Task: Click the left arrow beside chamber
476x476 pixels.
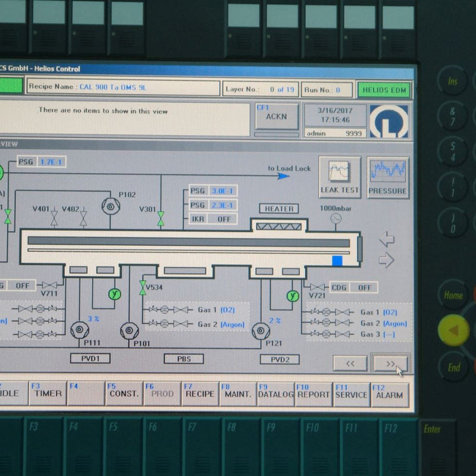Action: pyautogui.click(x=387, y=239)
